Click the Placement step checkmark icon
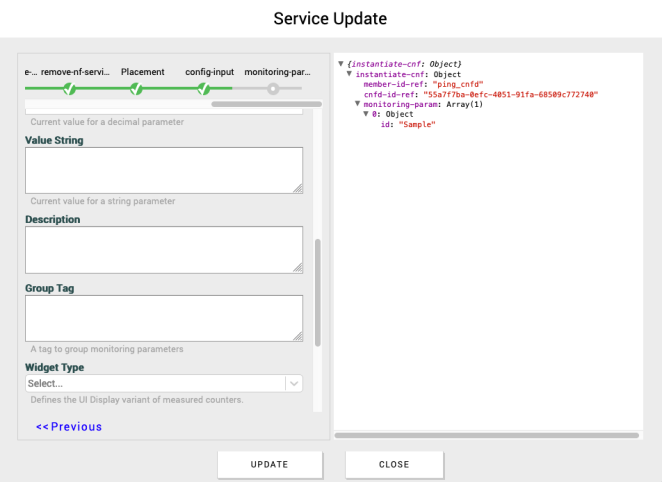 tap(136, 89)
